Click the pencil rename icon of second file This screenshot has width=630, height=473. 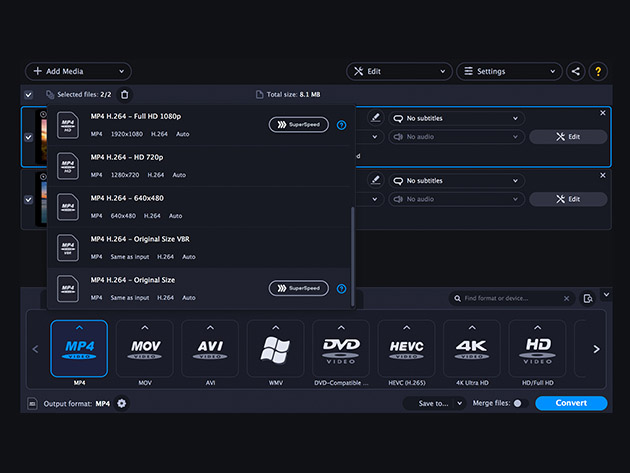pos(375,180)
